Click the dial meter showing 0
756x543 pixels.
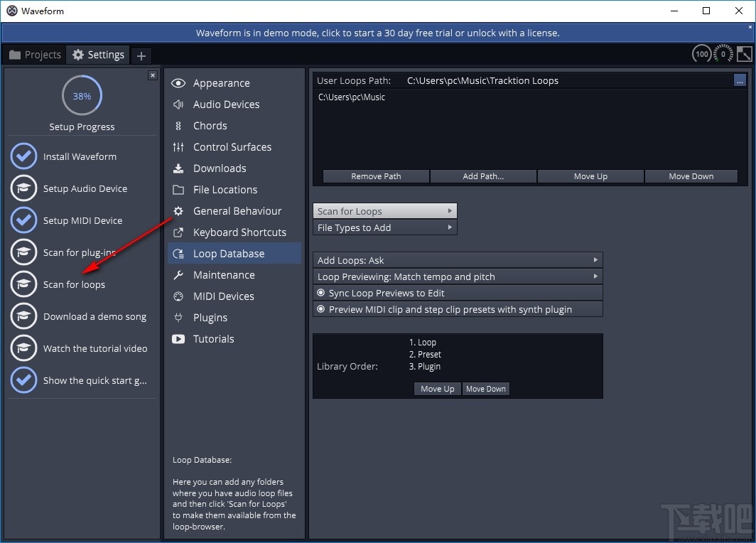(x=723, y=54)
